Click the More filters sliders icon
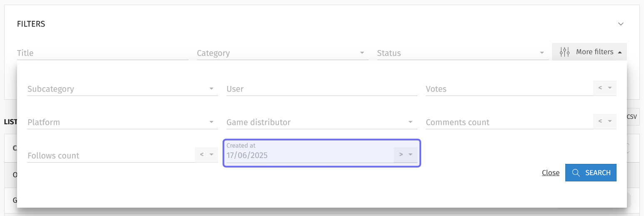 [564, 52]
